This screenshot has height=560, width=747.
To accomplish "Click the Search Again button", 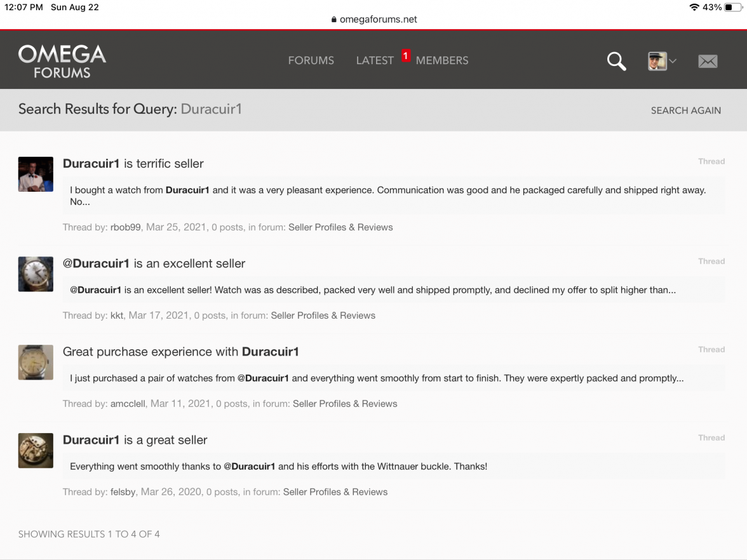I will [685, 110].
